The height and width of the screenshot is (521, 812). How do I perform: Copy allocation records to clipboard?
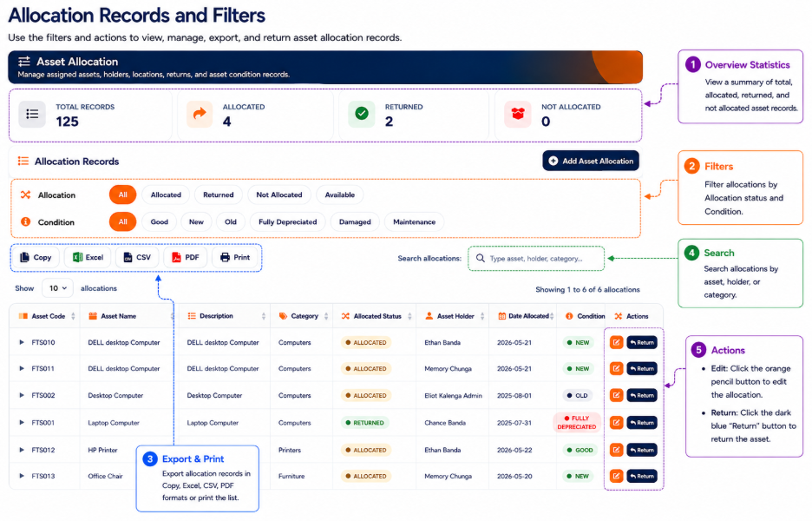(36, 257)
